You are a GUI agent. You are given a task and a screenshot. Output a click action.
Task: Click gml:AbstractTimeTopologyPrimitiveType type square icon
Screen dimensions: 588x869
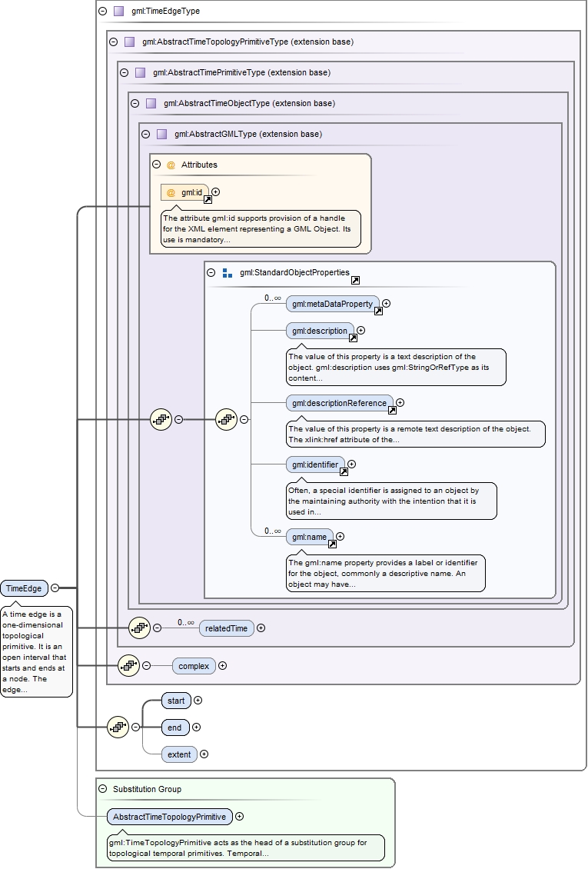coord(130,42)
